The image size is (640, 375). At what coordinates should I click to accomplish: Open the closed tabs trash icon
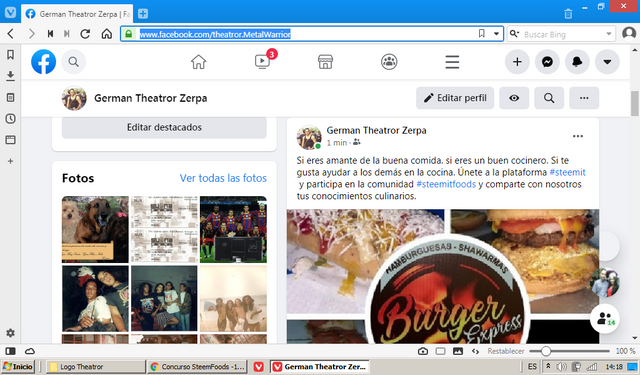tap(568, 14)
